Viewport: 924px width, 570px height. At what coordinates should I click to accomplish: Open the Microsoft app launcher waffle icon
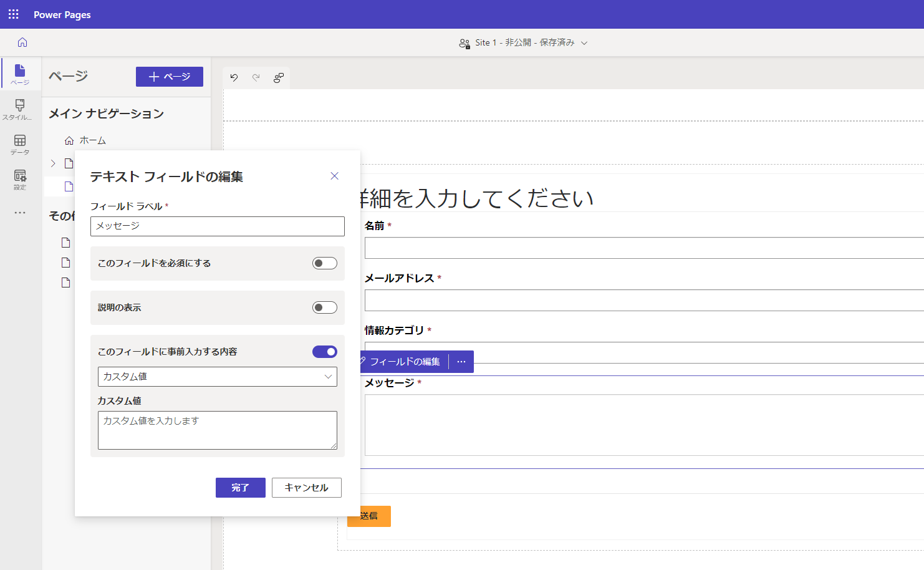[13, 14]
